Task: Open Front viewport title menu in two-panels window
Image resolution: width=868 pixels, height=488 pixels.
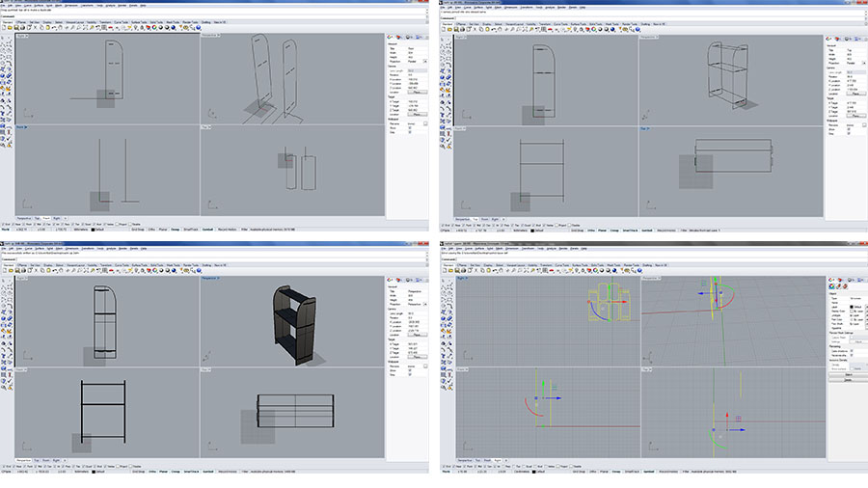Action: (x=21, y=126)
